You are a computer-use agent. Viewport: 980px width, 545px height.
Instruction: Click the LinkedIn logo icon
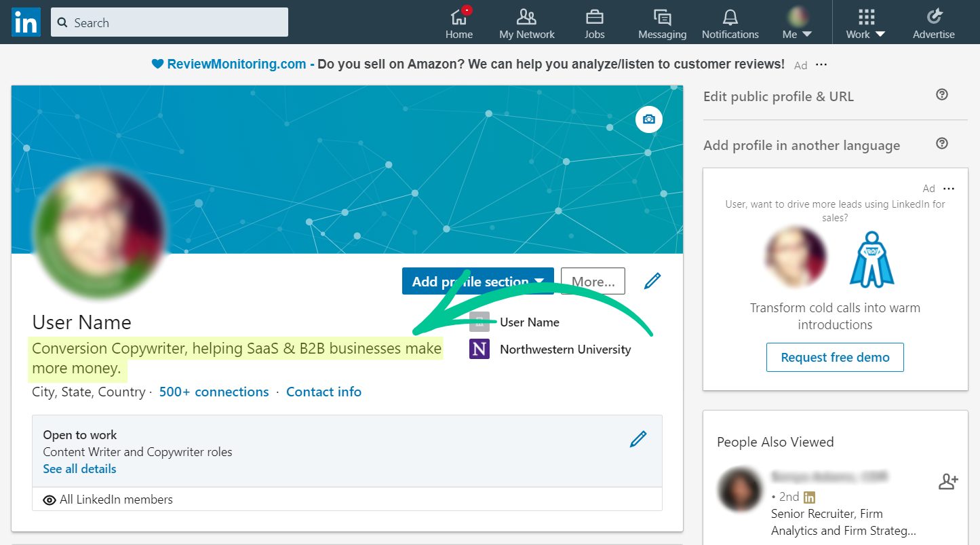(26, 22)
